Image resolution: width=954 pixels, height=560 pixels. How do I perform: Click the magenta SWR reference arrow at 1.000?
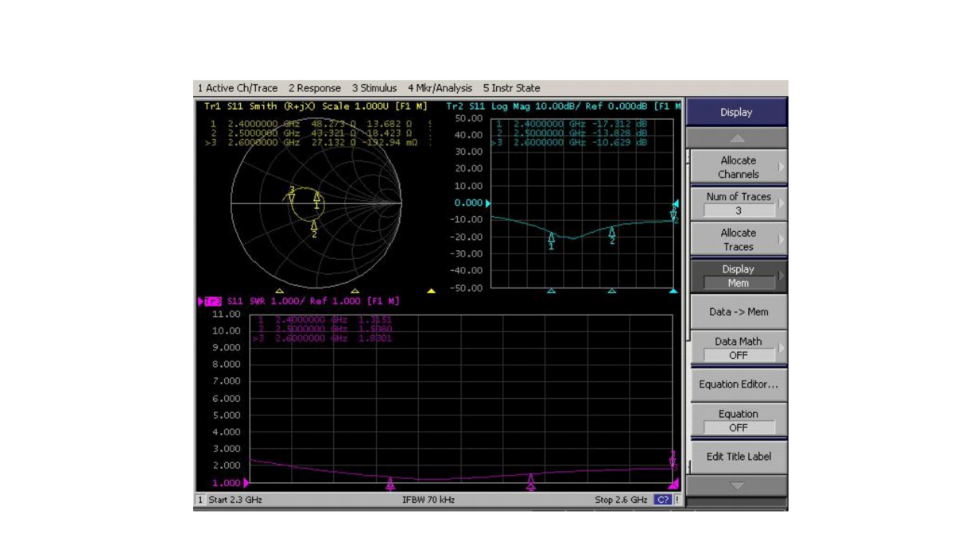(x=246, y=483)
